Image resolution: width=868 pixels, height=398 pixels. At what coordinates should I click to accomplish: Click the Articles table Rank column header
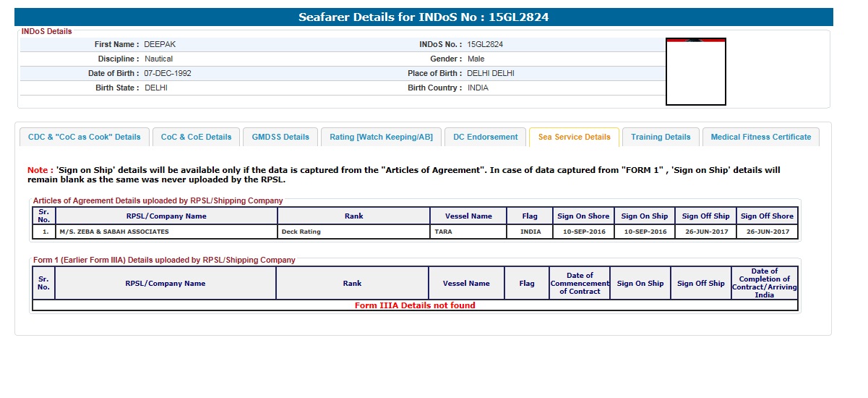[354, 216]
